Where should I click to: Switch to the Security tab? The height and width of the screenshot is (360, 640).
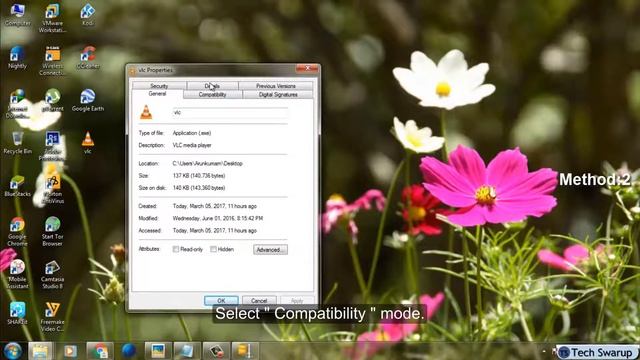159,86
